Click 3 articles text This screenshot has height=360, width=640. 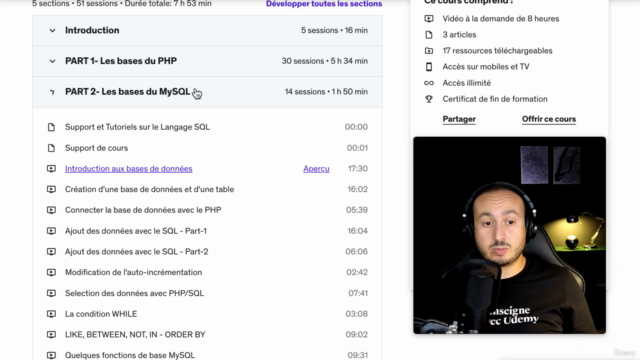459,35
